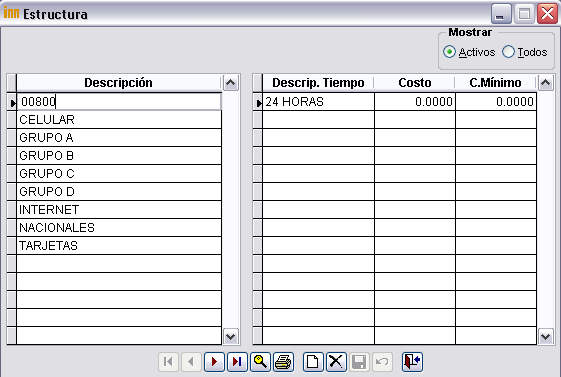
Task: Print using the printer icon
Action: tap(283, 362)
